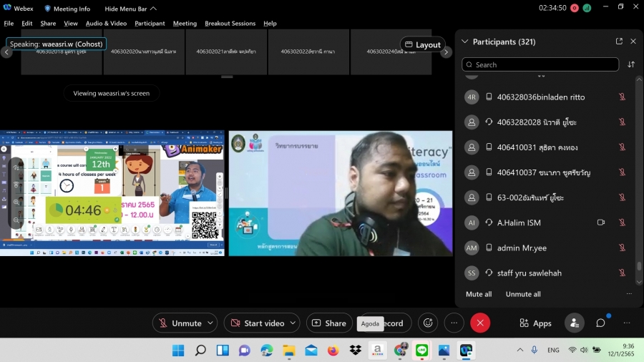This screenshot has width=644, height=362.
Task: Sort the participants list
Action: [631, 64]
